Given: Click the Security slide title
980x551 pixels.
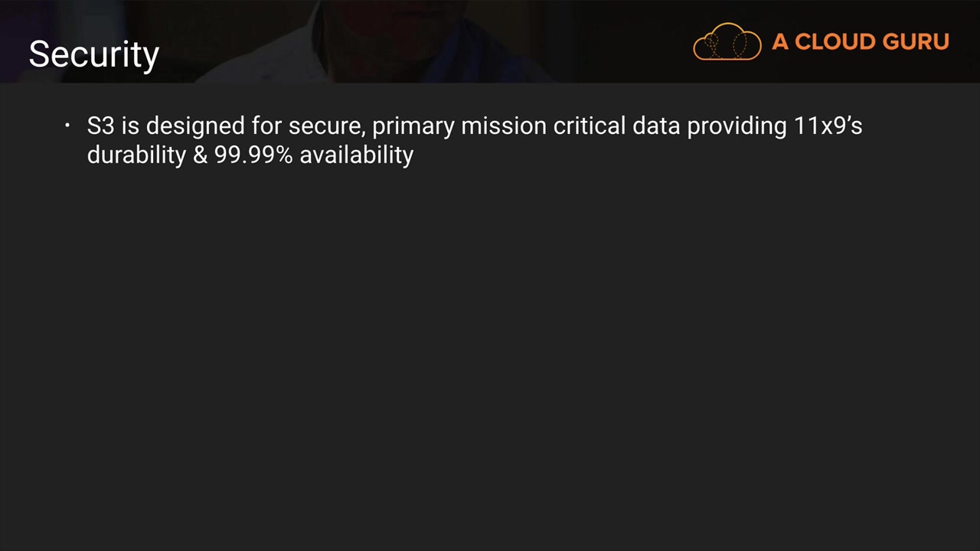Looking at the screenshot, I should [x=94, y=54].
